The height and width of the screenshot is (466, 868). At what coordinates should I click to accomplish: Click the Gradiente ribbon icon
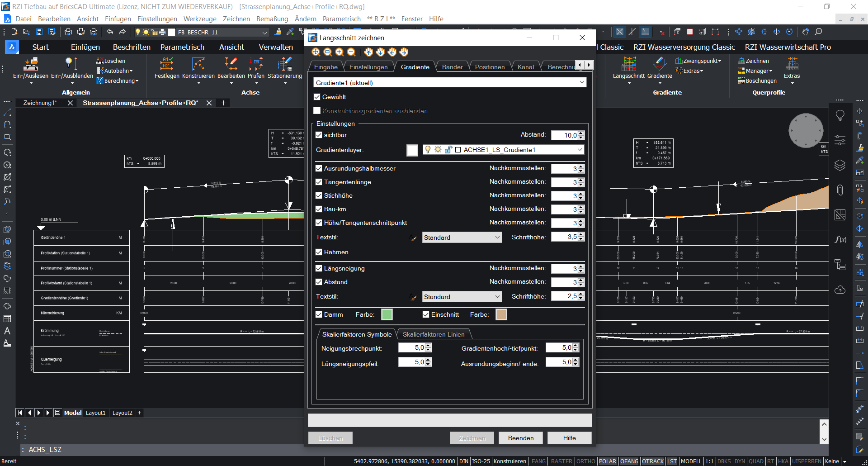[x=660, y=64]
